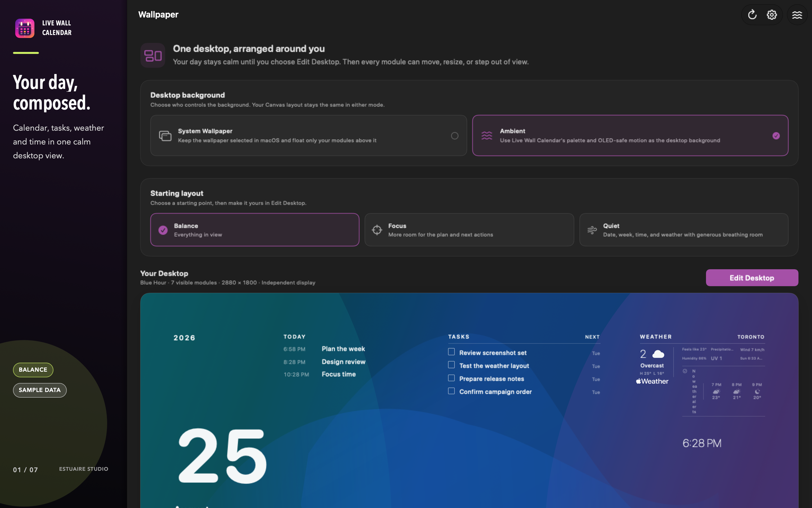The height and width of the screenshot is (508, 812).
Task: Click the NEXT label in Tasks module
Action: click(592, 337)
